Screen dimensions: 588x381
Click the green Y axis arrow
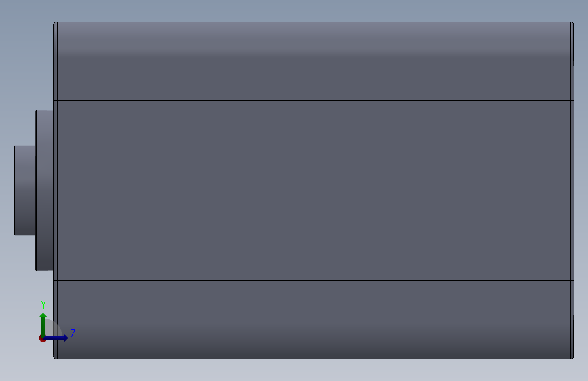43,324
